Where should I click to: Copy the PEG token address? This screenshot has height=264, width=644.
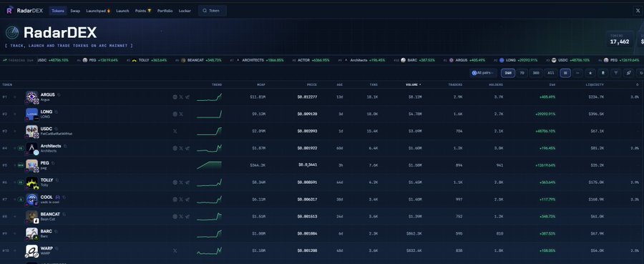pyautogui.click(x=54, y=163)
